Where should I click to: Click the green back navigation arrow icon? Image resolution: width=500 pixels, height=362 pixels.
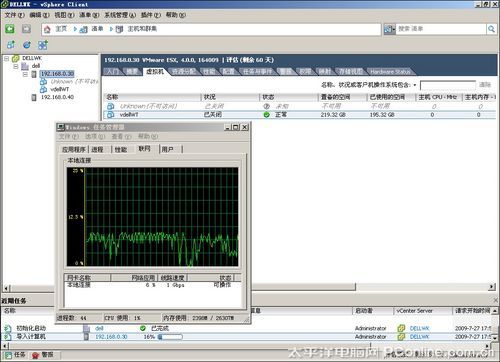pos(10,29)
